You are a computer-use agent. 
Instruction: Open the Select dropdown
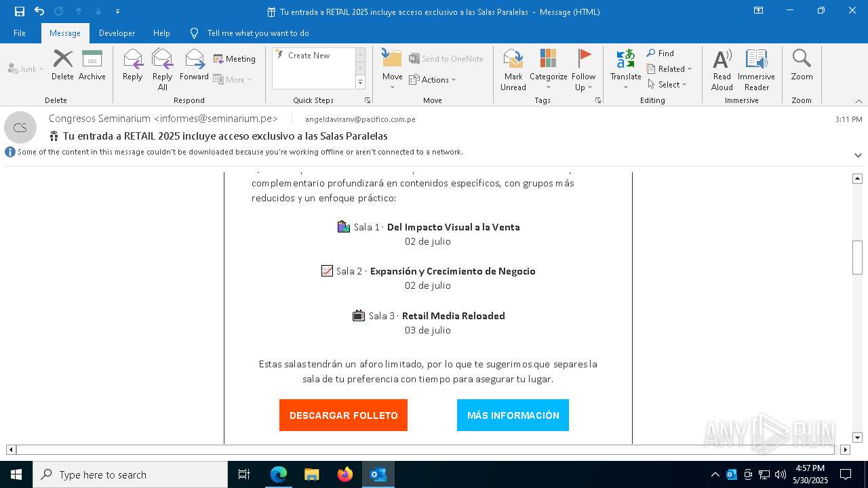pyautogui.click(x=667, y=85)
